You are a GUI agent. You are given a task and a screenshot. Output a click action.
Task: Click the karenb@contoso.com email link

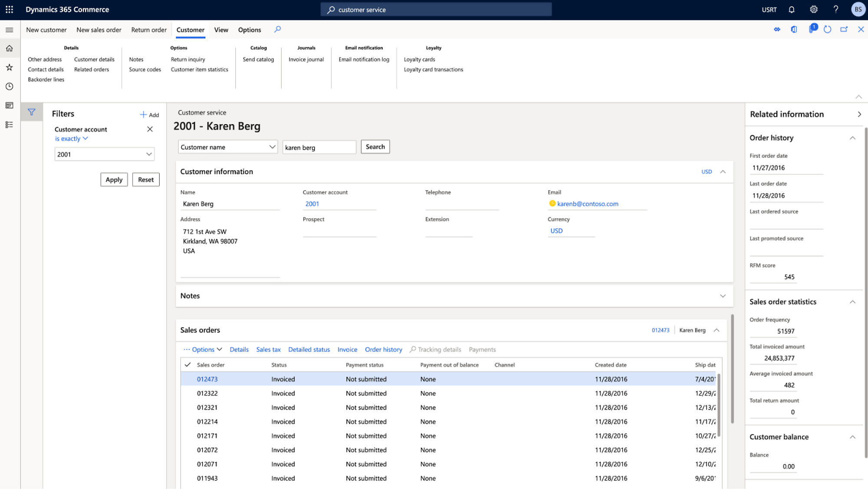coord(587,203)
